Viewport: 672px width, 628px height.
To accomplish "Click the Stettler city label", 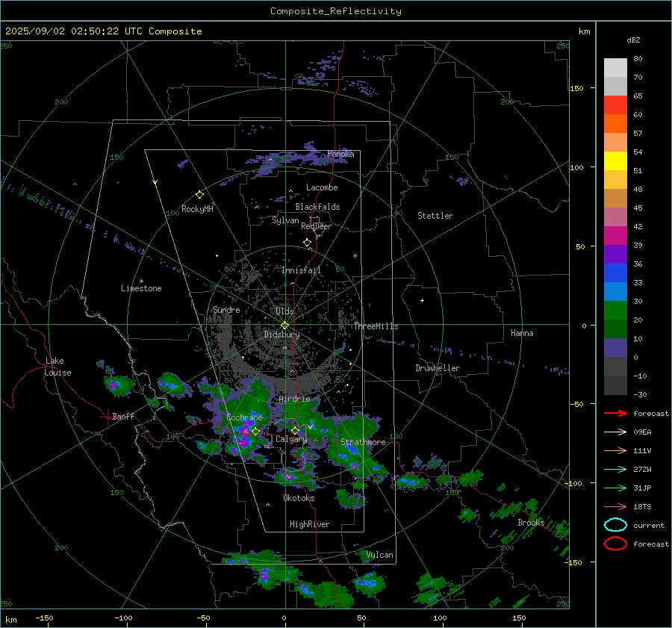I will (435, 216).
